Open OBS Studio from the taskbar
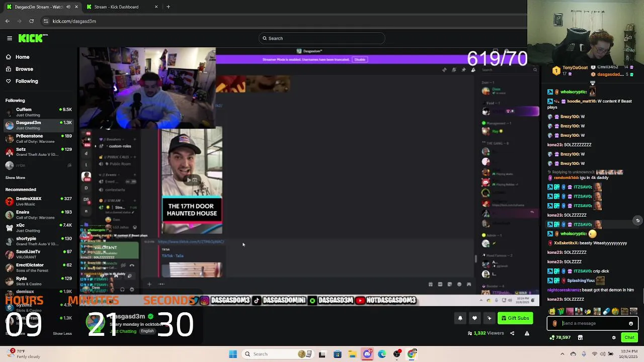644x362 pixels. point(397,354)
